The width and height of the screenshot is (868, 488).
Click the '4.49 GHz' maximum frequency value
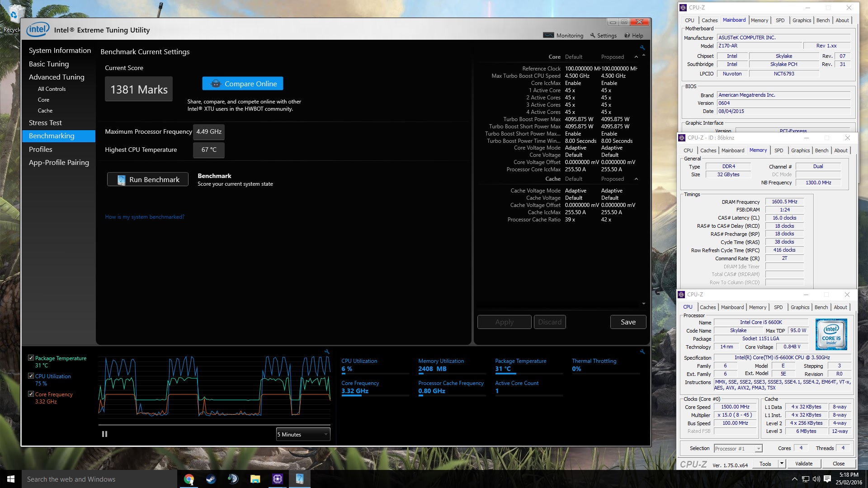click(x=209, y=132)
